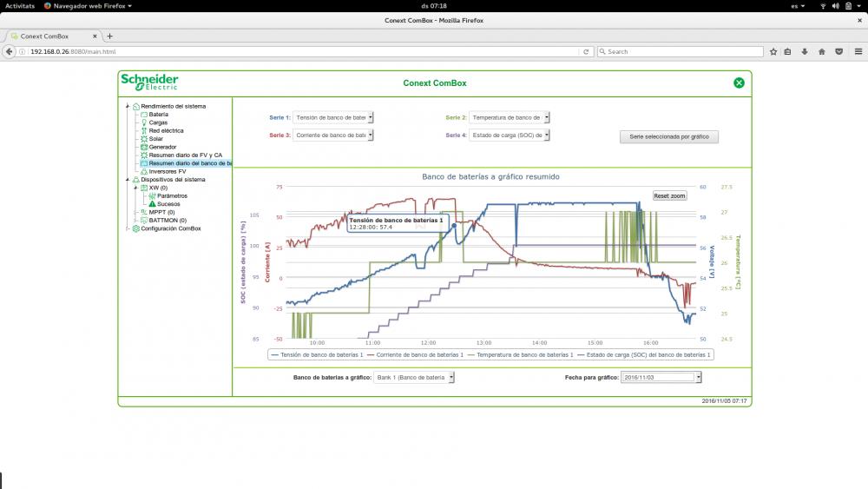The image size is (868, 489).
Task: Open the Navegador web Firefox app menu
Action: click(x=88, y=5)
